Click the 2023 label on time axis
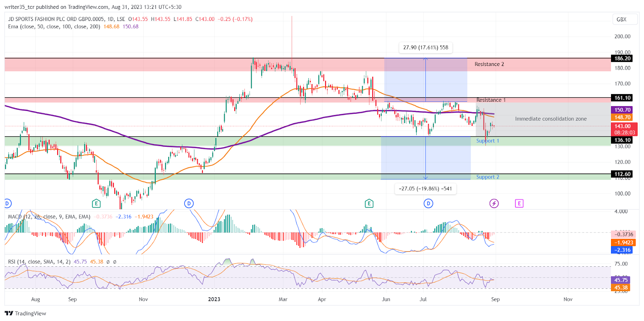 [x=214, y=299]
